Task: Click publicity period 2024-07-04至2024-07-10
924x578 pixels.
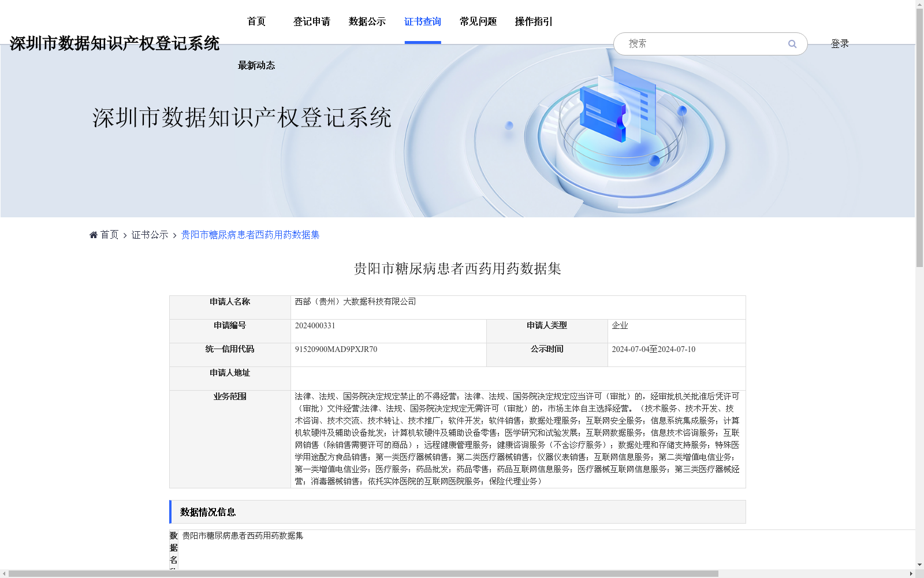Action: (653, 349)
